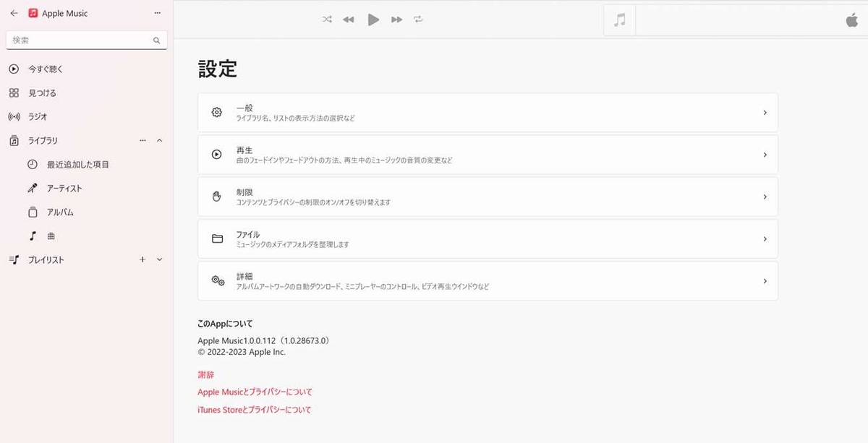The height and width of the screenshot is (443, 868).
Task: Click the このAppについて heading
Action: pyautogui.click(x=225, y=324)
